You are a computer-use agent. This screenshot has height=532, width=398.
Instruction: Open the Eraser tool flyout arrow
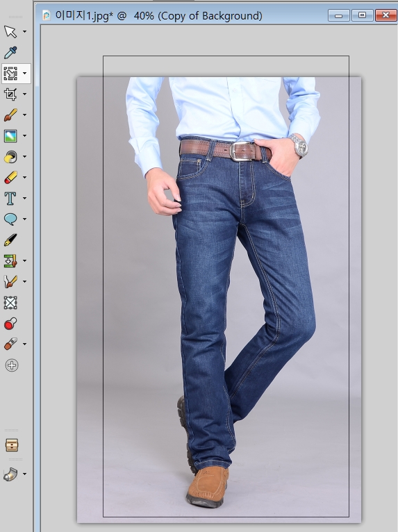click(25, 177)
